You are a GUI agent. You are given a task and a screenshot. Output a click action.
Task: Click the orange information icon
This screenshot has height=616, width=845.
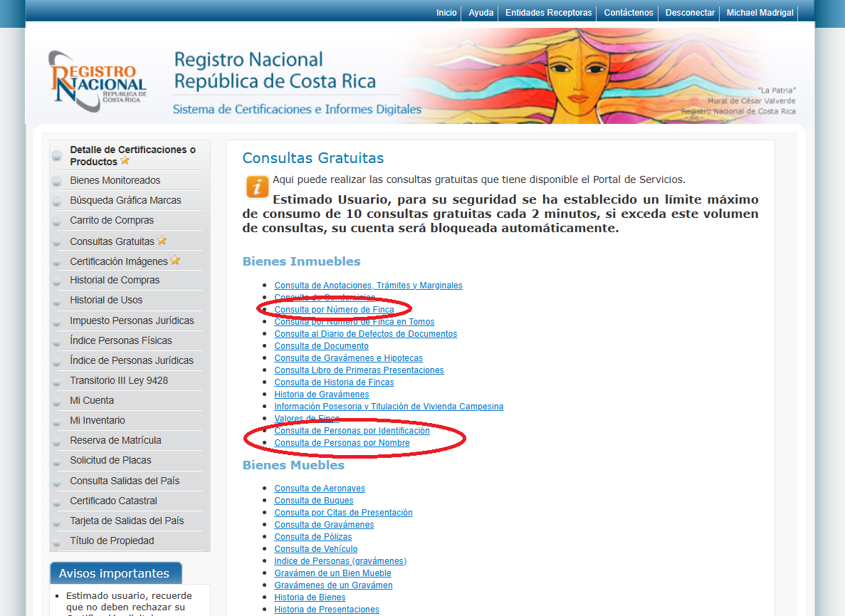click(x=257, y=187)
